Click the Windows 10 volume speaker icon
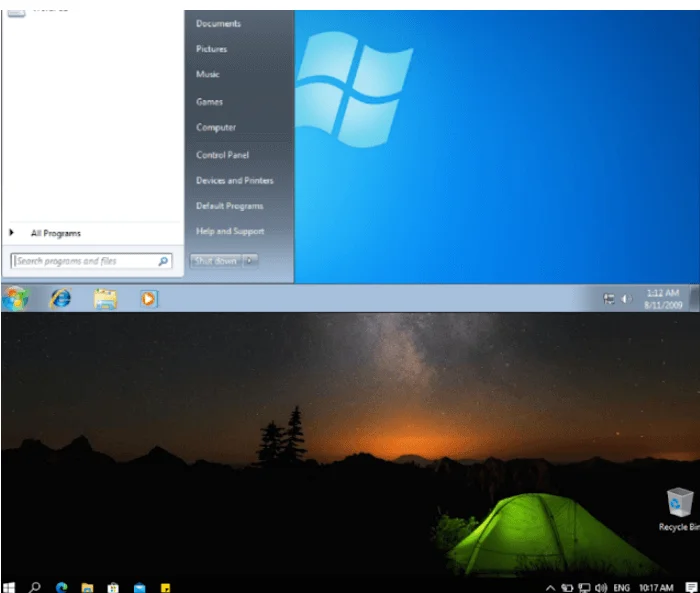Screen dimensions: 700x593 pos(601,588)
